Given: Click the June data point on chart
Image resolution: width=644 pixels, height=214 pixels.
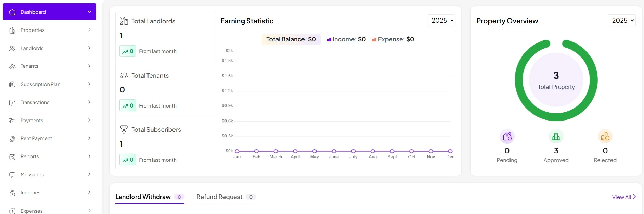Looking at the screenshot, I should [x=334, y=151].
